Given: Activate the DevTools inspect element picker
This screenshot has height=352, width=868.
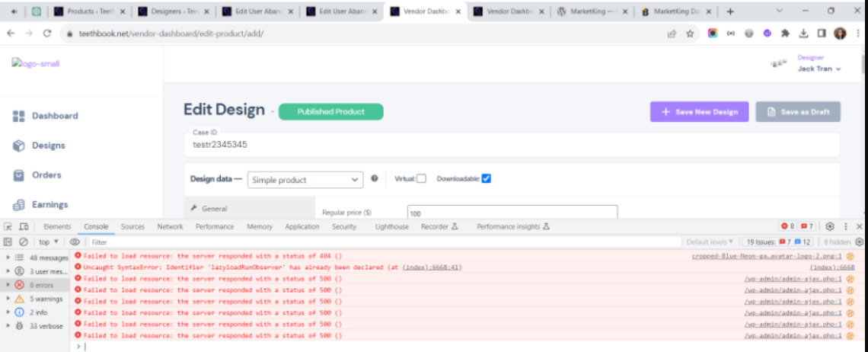Looking at the screenshot, I should pyautogui.click(x=8, y=227).
